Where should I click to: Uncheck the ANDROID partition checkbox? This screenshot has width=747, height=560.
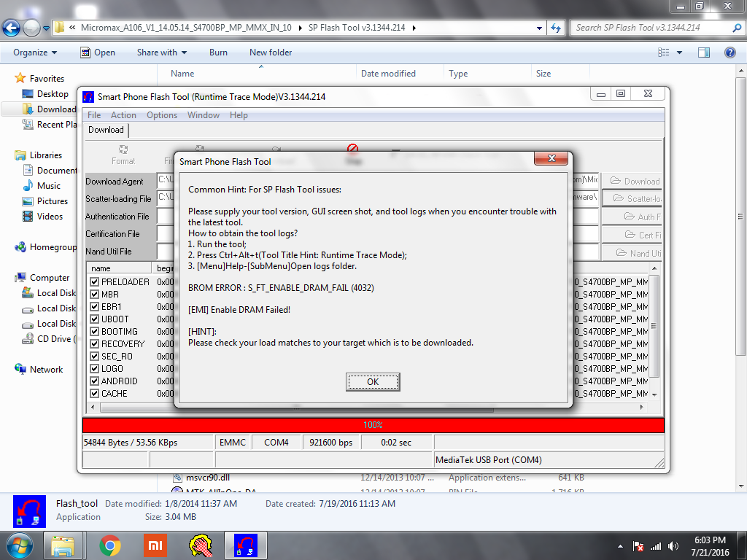[94, 381]
